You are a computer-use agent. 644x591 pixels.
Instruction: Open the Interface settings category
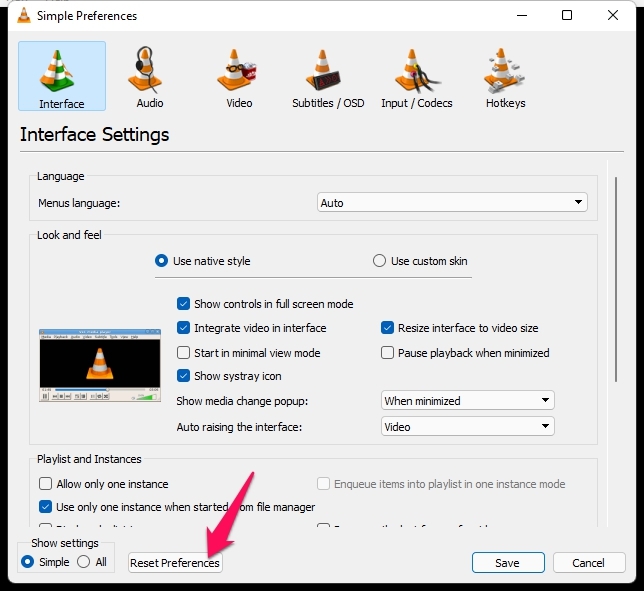(x=62, y=76)
